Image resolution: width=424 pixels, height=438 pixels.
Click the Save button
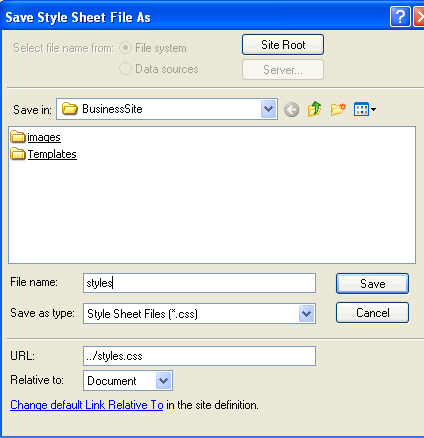tap(372, 284)
